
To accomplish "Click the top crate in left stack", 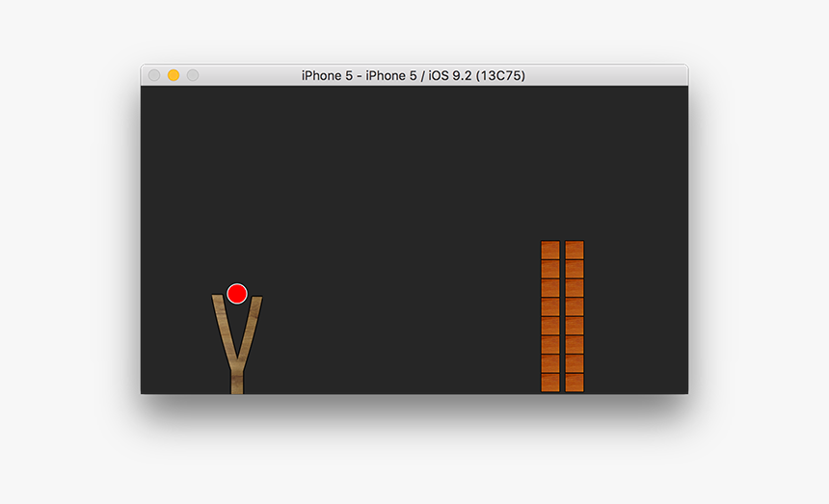I will point(550,251).
